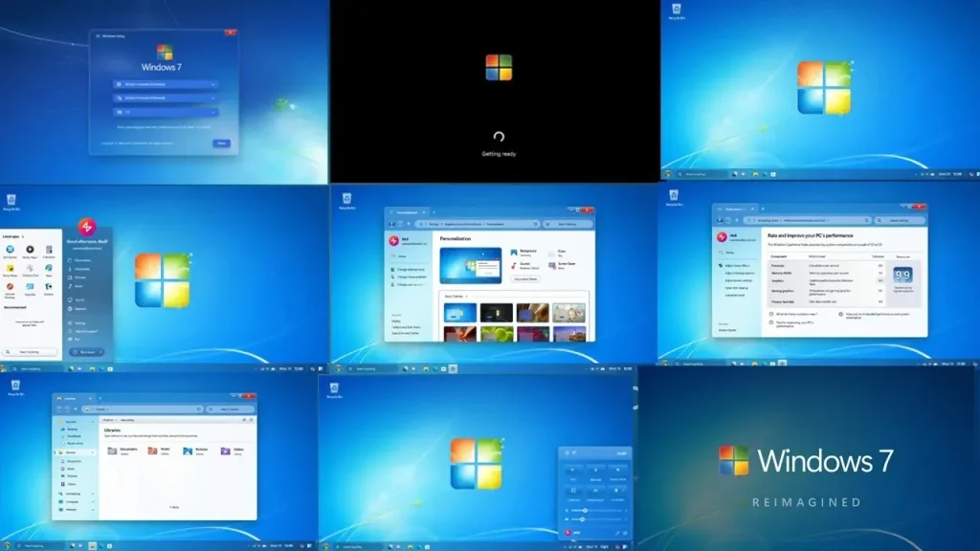Click Primary hard disk row in performance table
The height and width of the screenshot is (551, 980).
pos(827,301)
